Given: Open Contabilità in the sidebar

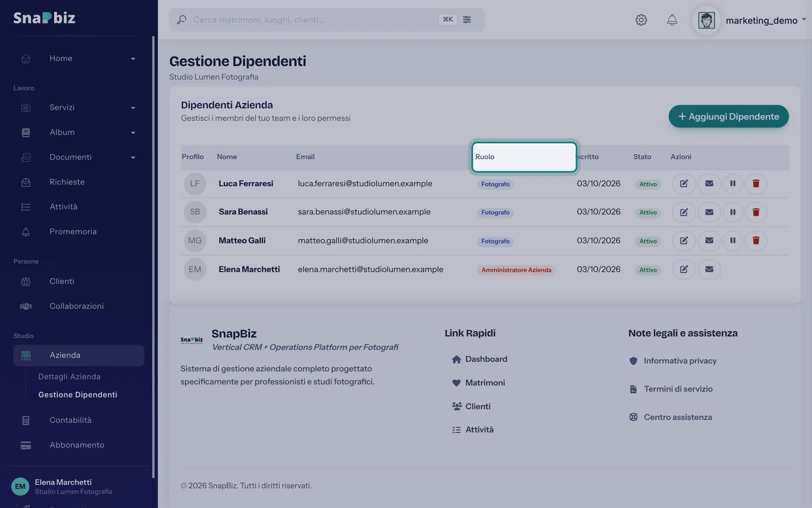Looking at the screenshot, I should tap(79, 420).
